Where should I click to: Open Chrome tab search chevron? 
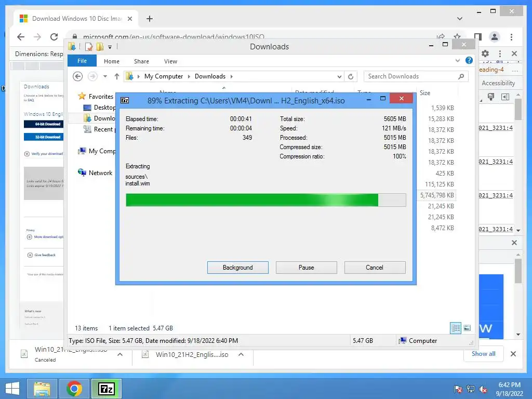[x=459, y=19]
